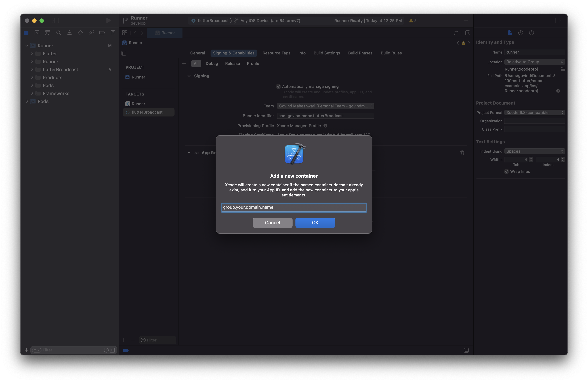The image size is (588, 382).
Task: Switch to the Resource Tags tab
Action: click(276, 53)
